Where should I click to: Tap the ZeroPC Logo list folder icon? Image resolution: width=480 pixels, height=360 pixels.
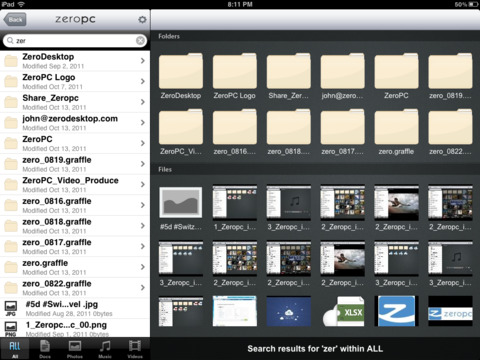[x=11, y=82]
